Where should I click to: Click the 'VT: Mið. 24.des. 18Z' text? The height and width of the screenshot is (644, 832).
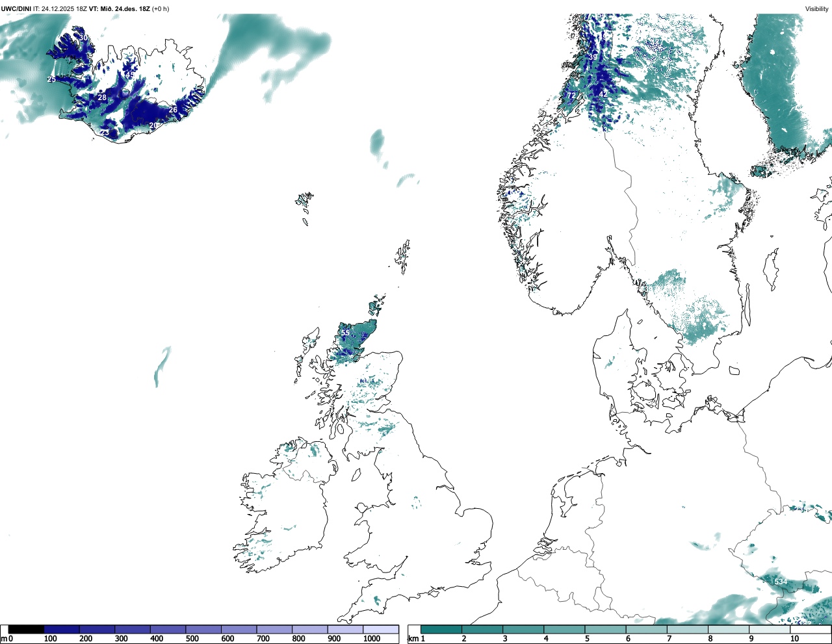click(x=119, y=9)
